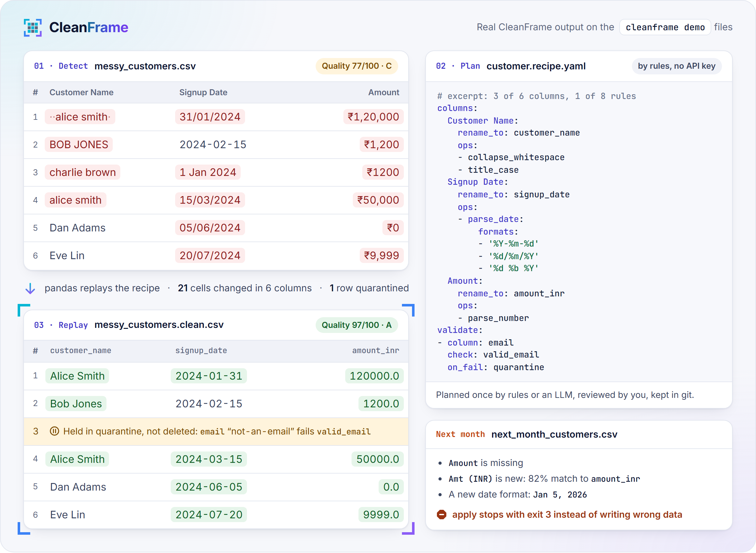
Task: Click the 'next_month_customers.csv' file name
Action: click(x=554, y=434)
